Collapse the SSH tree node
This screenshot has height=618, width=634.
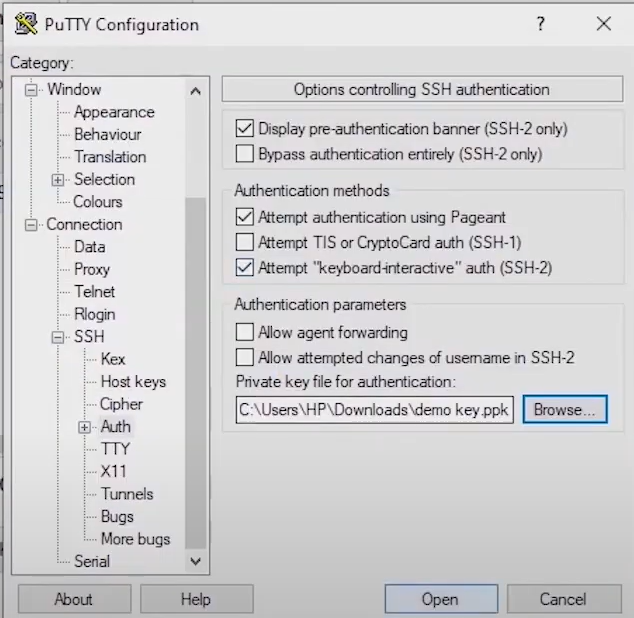click(58, 337)
